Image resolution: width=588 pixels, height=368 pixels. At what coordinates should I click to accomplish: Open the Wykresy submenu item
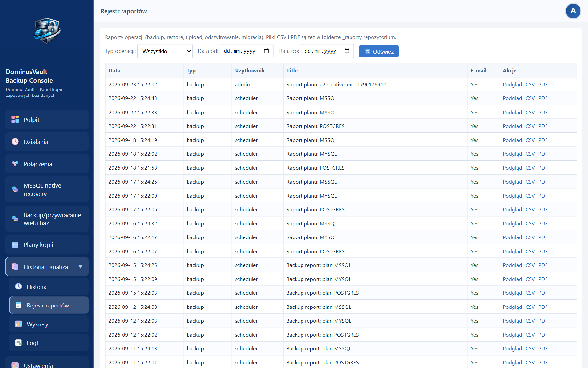click(x=49, y=324)
